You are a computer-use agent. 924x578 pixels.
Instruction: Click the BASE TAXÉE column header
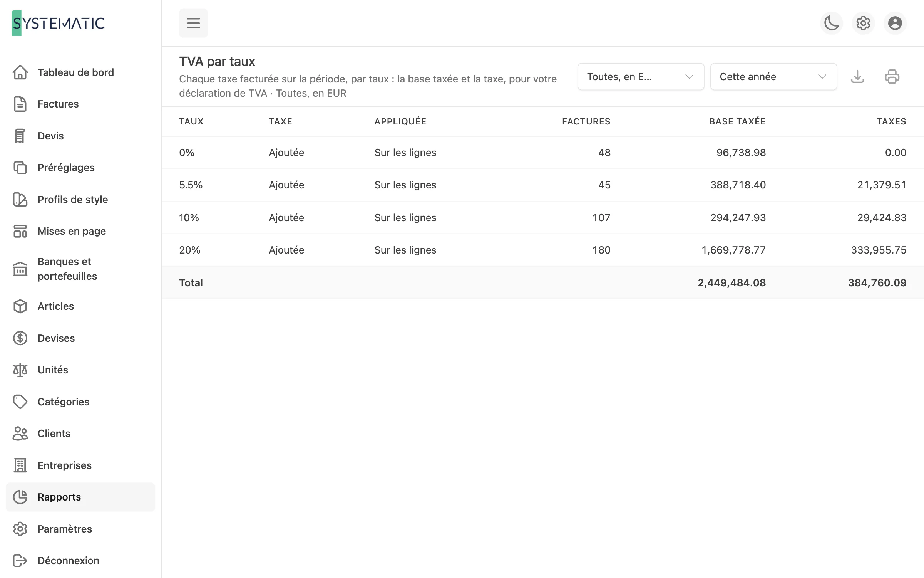737,121
